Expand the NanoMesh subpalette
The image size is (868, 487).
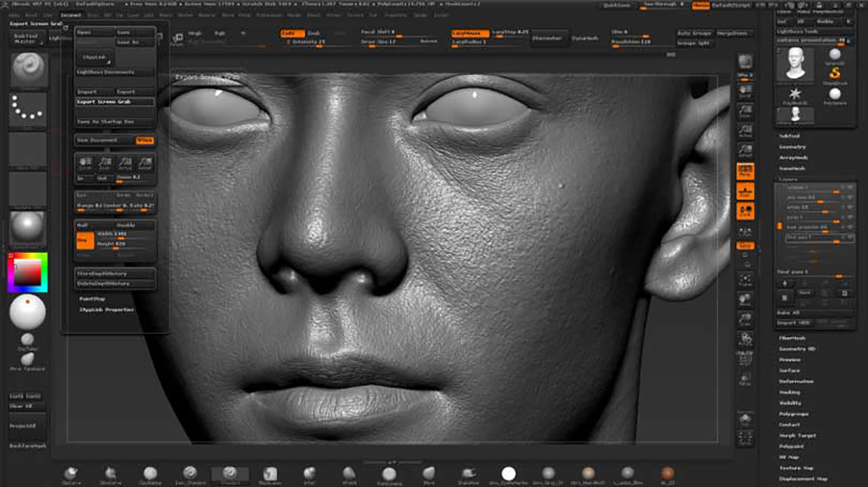point(792,168)
